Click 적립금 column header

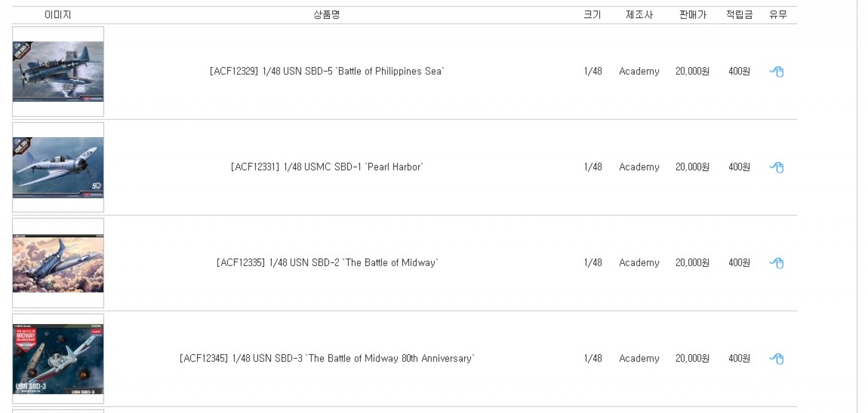pos(739,15)
